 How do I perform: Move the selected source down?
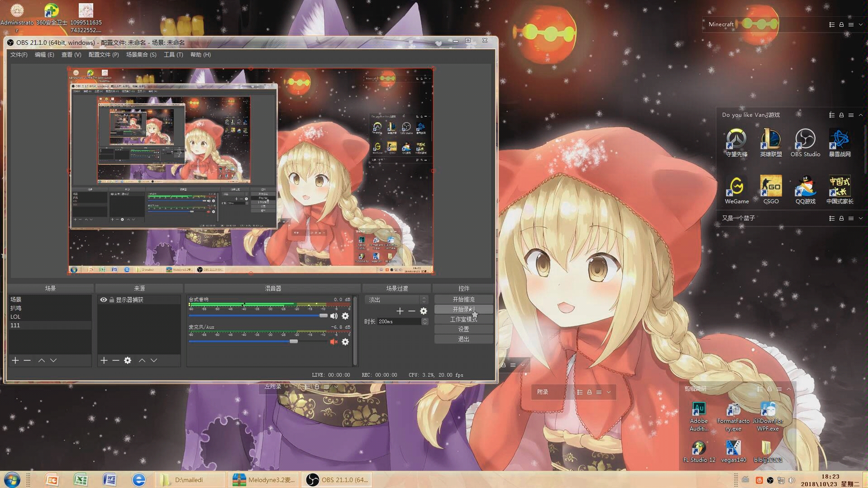tap(154, 360)
